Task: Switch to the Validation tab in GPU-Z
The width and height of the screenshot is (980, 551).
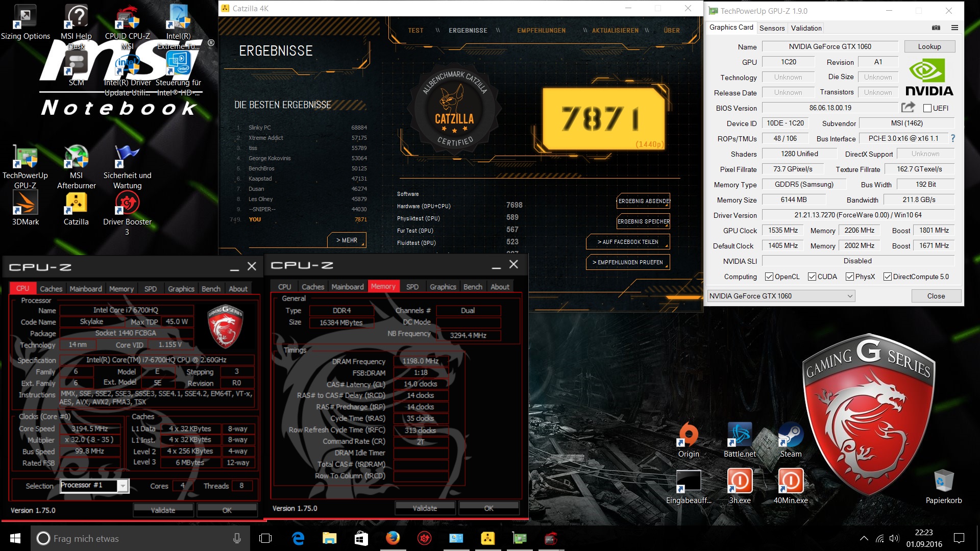Action: tap(806, 28)
